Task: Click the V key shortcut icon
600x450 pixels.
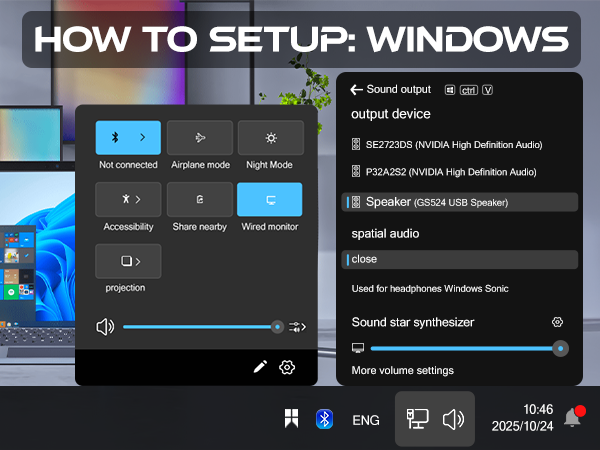Action: point(487,90)
